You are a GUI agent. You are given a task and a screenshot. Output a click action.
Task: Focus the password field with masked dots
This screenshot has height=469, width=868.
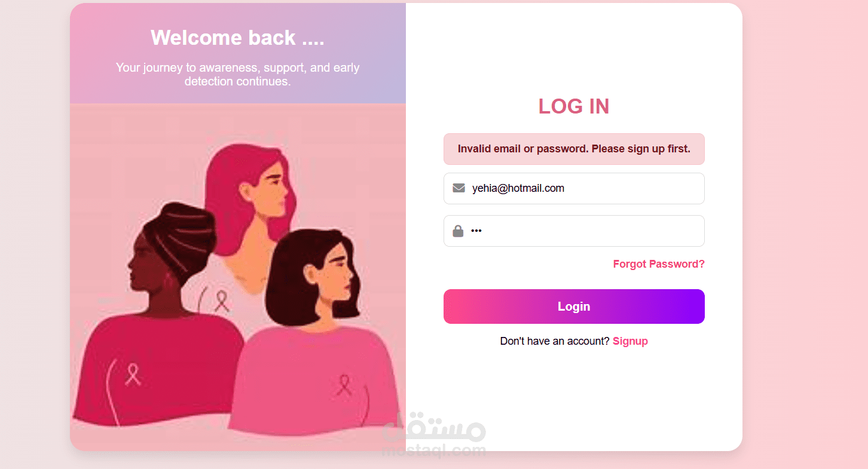tap(574, 231)
